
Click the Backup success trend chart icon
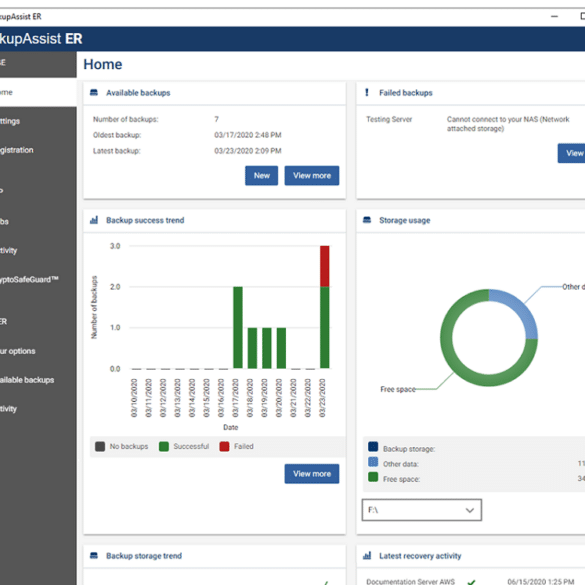click(x=94, y=220)
